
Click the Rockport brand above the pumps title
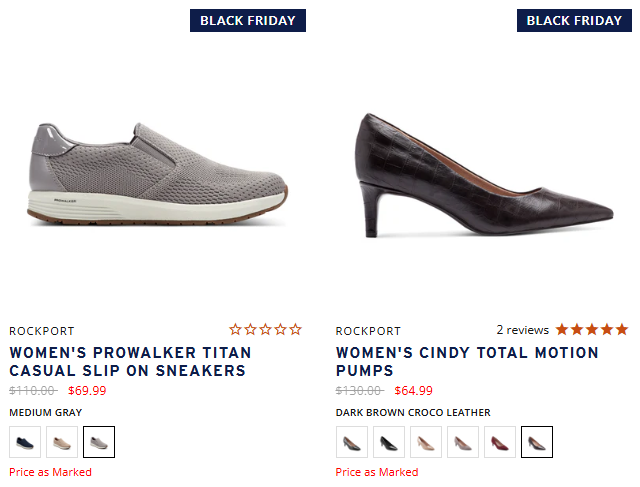tap(368, 331)
